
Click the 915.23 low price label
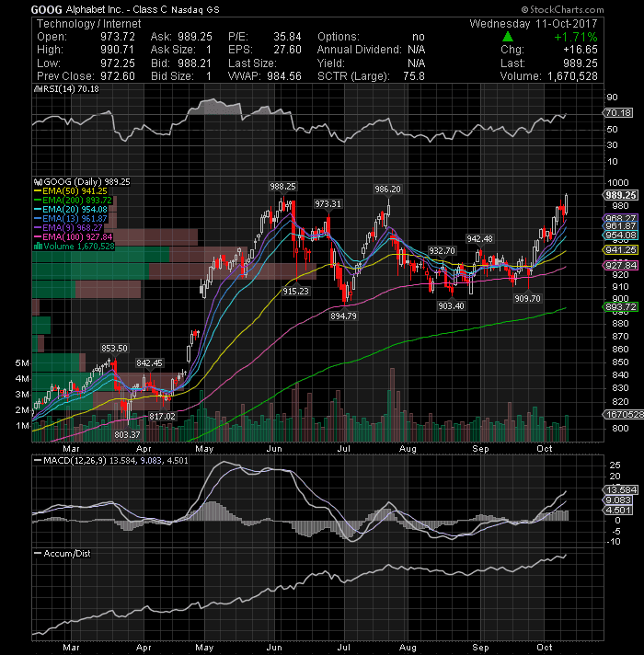tap(295, 291)
